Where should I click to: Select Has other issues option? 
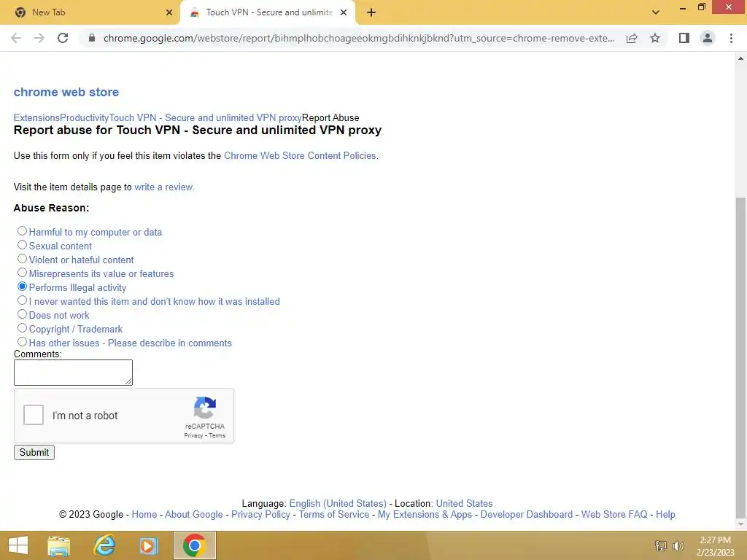22,342
